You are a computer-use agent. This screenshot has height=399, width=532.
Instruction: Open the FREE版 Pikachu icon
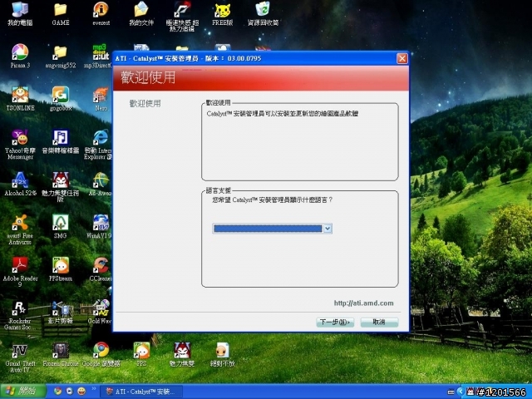pyautogui.click(x=222, y=13)
